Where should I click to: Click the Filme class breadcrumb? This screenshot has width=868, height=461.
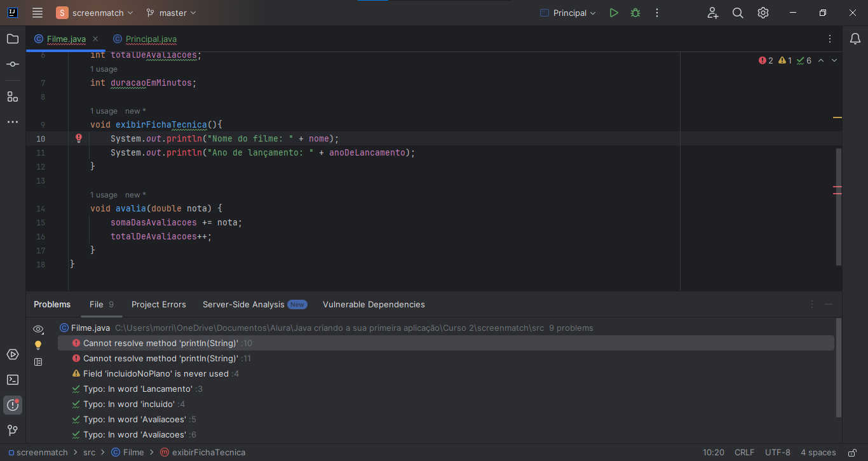[x=128, y=453]
